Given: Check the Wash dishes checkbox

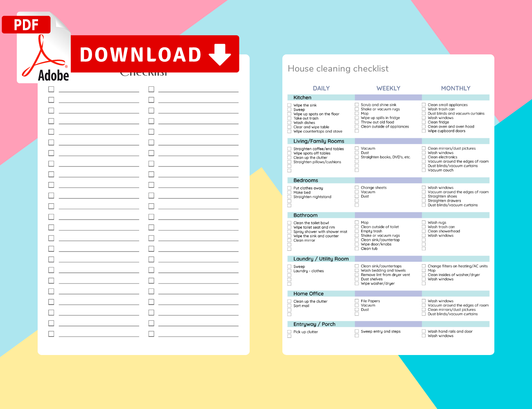Looking at the screenshot, I should [x=289, y=123].
